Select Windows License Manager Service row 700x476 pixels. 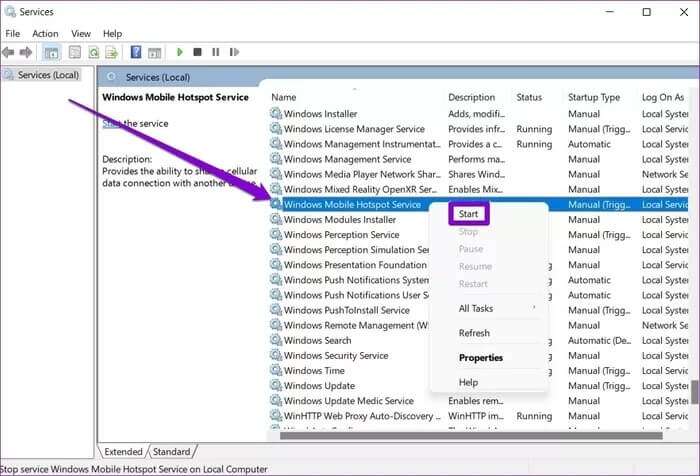pos(479,129)
